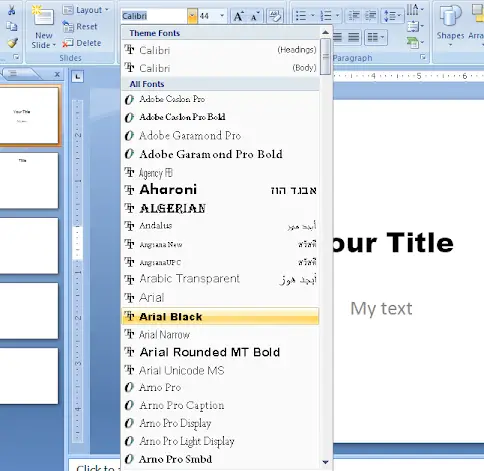The image size is (484, 471).
Task: Select AngsanaUPC font
Action: (220, 262)
